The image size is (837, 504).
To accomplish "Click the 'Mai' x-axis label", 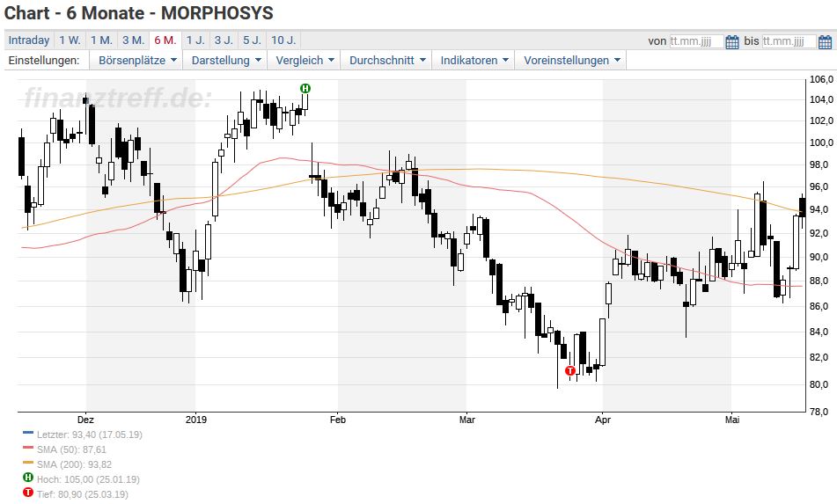I will 732,420.
